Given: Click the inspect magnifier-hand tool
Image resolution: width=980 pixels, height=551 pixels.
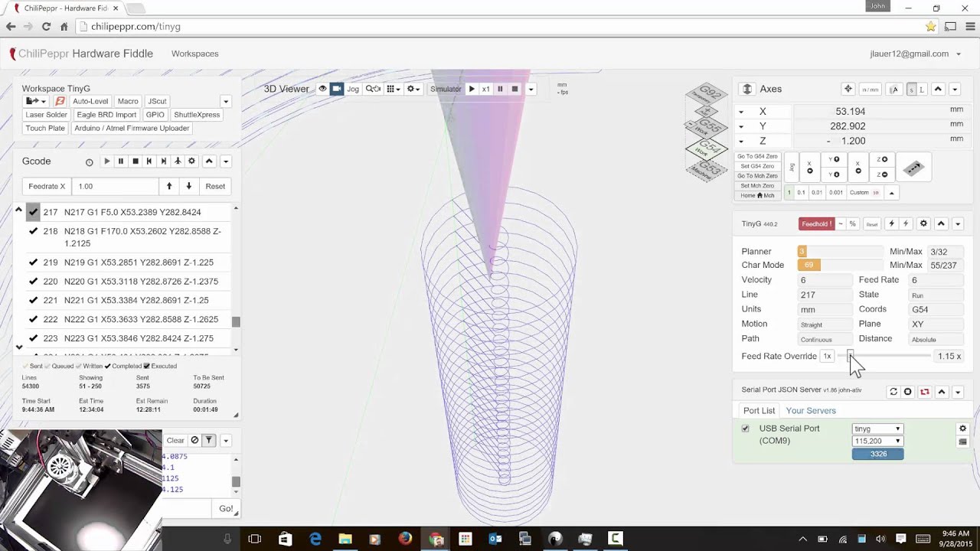Looking at the screenshot, I should pyautogui.click(x=373, y=89).
